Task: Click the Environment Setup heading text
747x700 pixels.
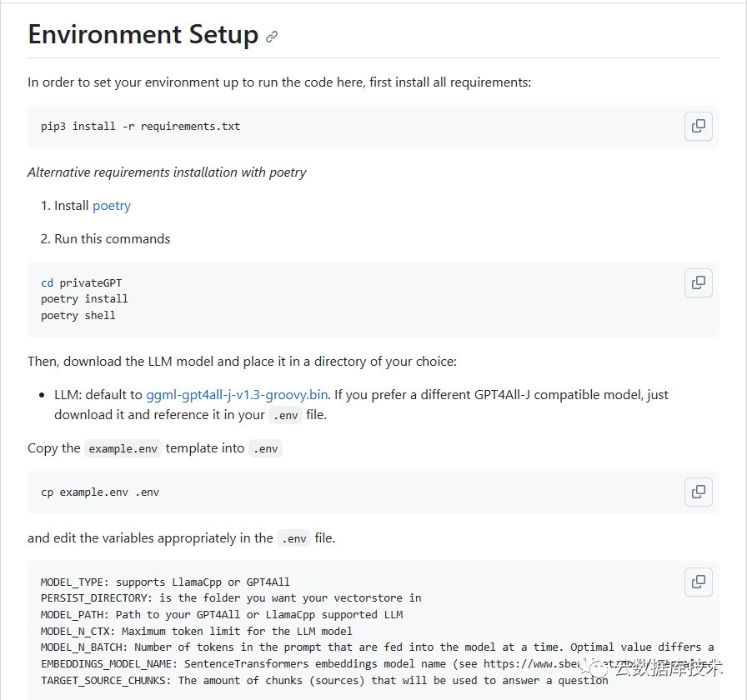Action: 143,35
